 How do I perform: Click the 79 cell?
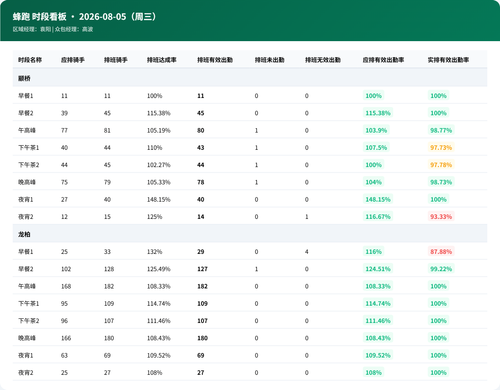click(107, 182)
